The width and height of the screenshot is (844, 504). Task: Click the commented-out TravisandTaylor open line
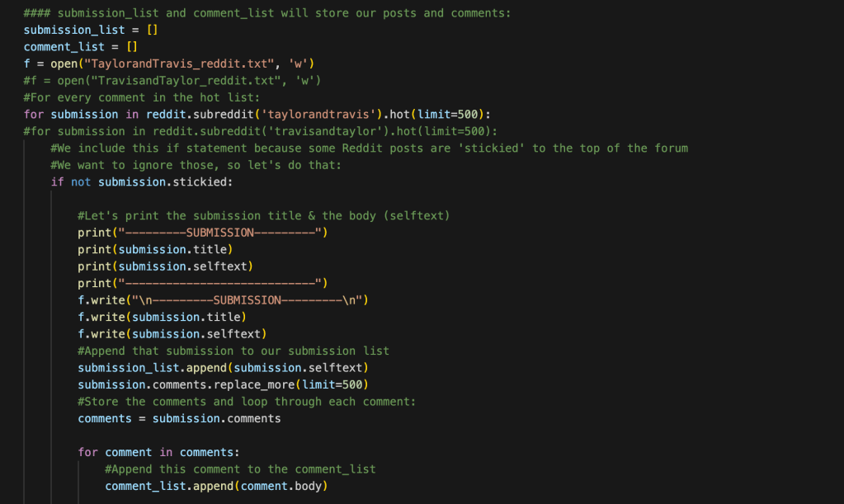[172, 80]
